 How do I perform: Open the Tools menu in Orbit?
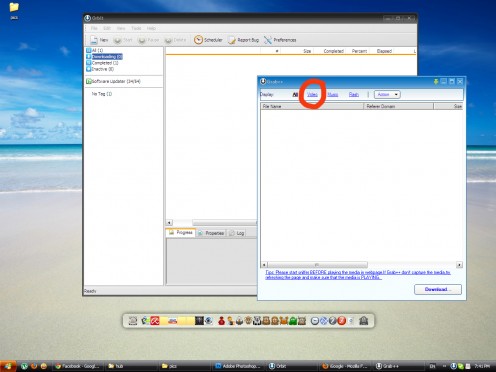[136, 28]
